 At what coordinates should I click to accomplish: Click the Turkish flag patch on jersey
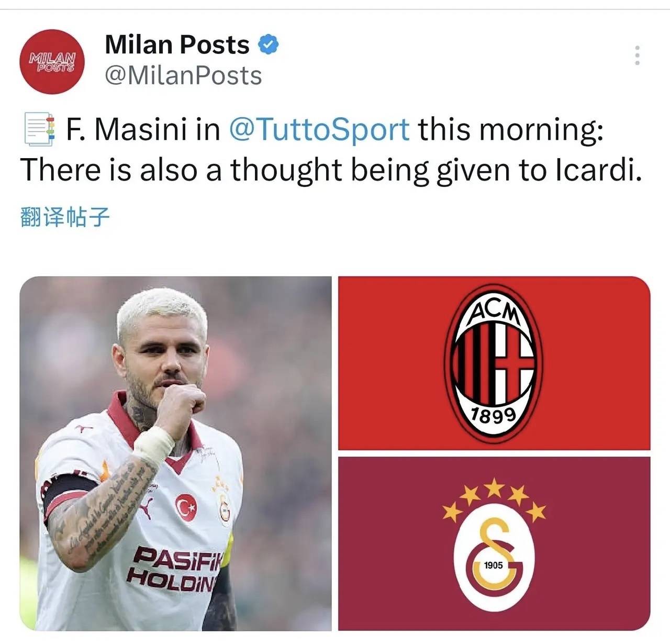(186, 507)
